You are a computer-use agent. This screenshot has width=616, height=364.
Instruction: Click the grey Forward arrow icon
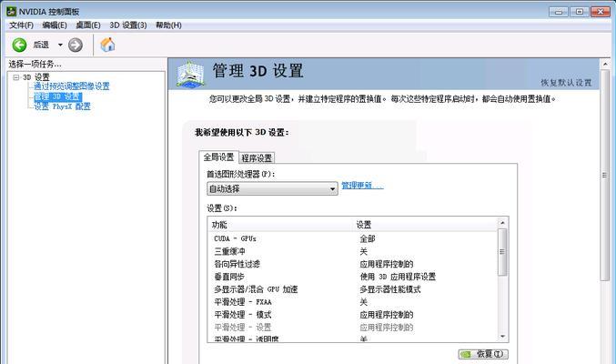pos(76,45)
